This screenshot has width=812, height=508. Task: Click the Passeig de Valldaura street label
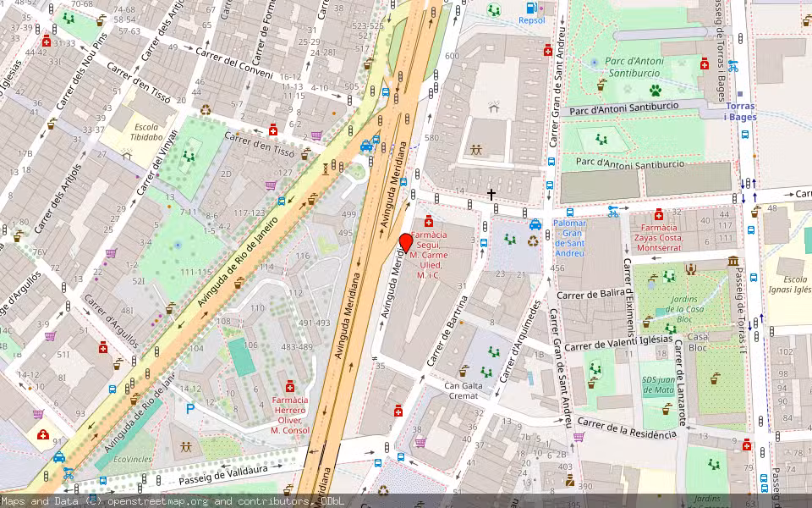pyautogui.click(x=223, y=475)
